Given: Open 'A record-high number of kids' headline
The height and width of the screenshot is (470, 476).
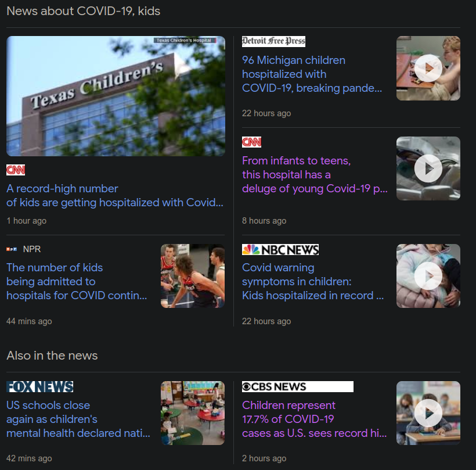Looking at the screenshot, I should point(115,195).
